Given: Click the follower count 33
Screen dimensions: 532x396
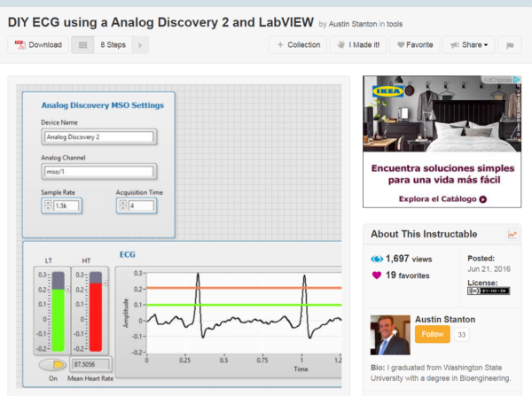Looking at the screenshot, I should 461,335.
